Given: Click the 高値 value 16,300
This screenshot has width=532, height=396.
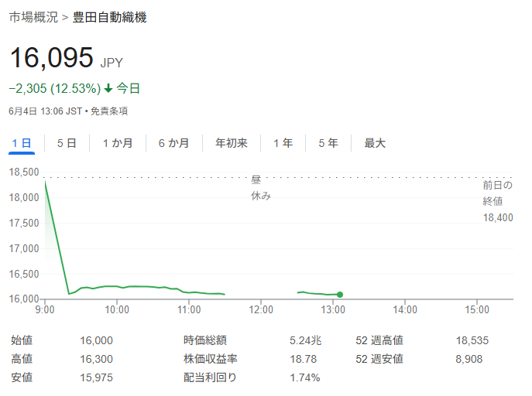Looking at the screenshot, I should coord(96,359).
